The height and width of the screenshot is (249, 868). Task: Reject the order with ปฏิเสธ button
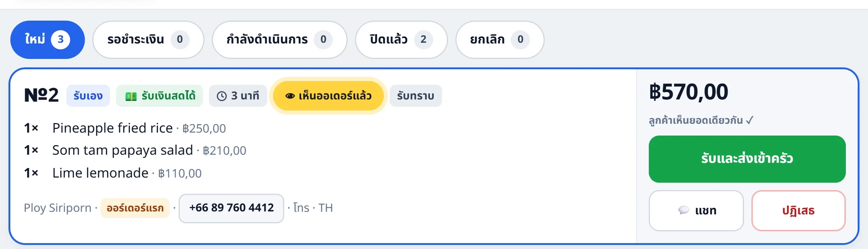798,210
